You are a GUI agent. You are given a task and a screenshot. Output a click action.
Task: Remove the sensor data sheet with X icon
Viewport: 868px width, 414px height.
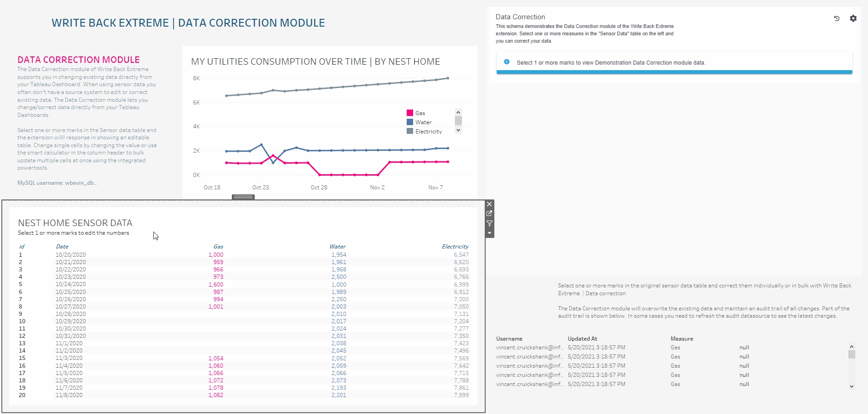489,204
